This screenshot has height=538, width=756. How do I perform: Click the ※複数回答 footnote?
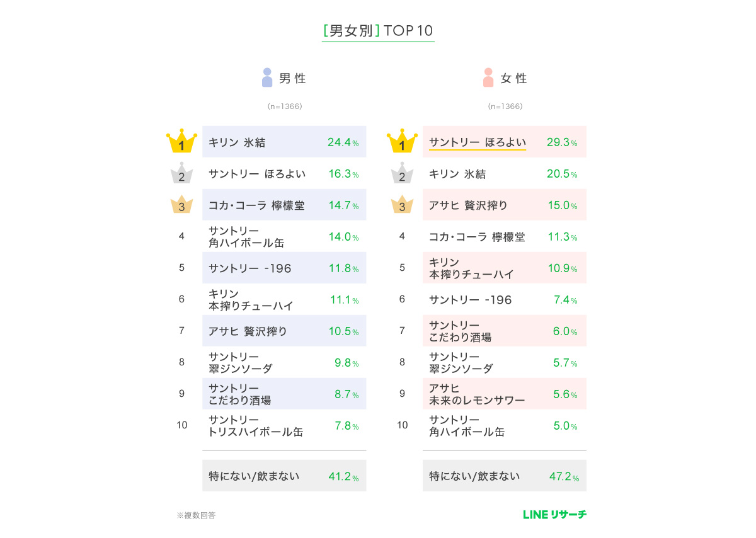pyautogui.click(x=196, y=515)
